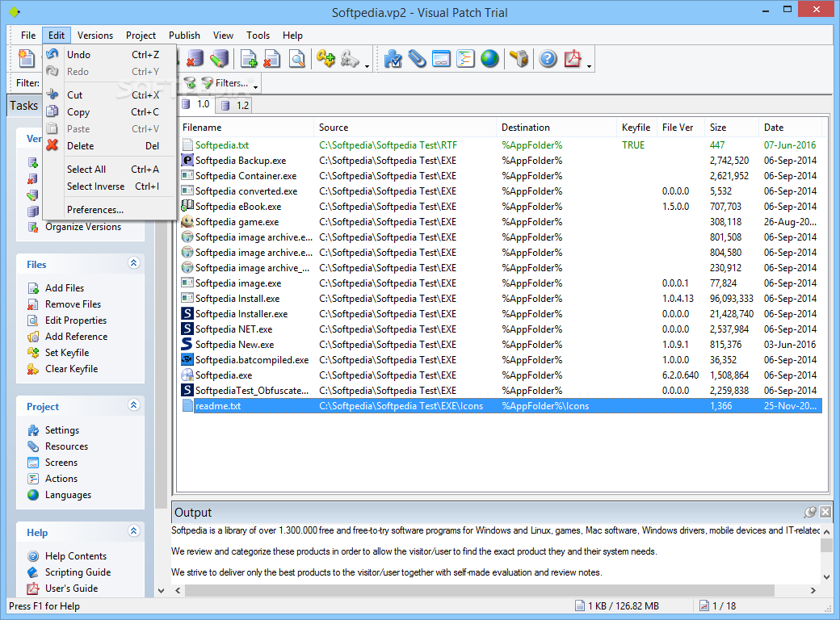
Task: Click the Remove Version database icon with red X
Action: (195, 58)
